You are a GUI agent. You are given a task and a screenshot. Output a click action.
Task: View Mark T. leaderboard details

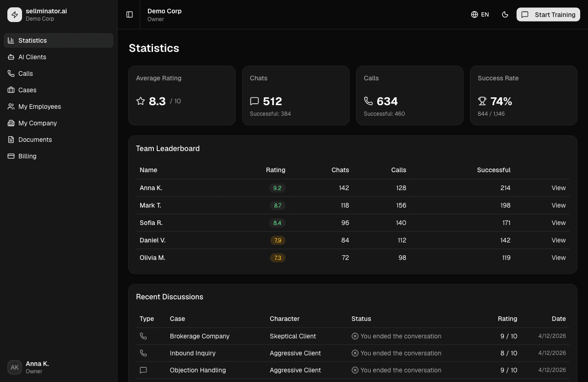[559, 205]
